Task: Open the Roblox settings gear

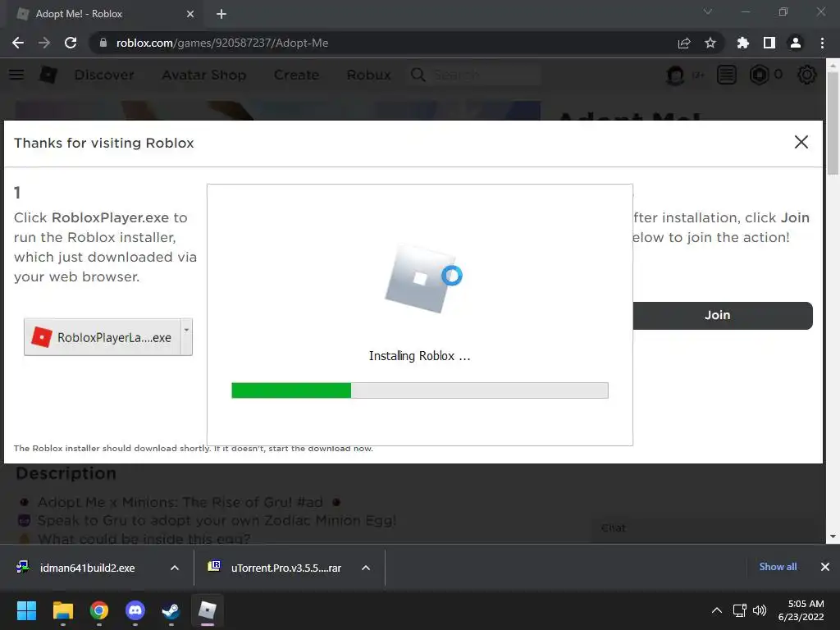Action: [x=807, y=75]
